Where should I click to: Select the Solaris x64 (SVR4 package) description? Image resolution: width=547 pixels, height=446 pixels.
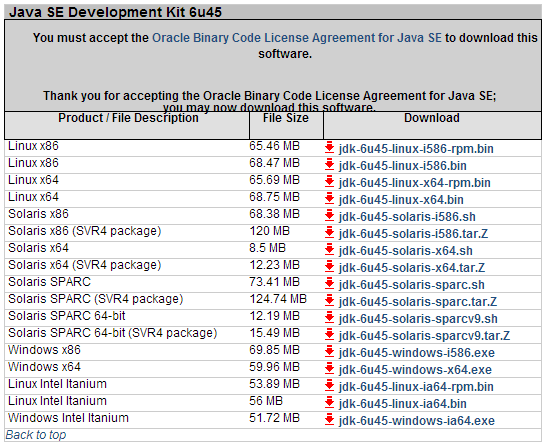coord(84,265)
